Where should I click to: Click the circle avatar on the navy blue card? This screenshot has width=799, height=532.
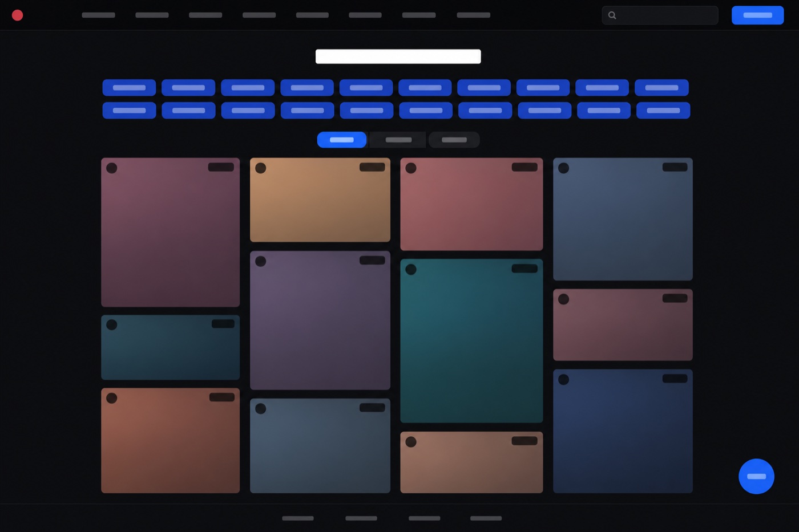coord(564,380)
